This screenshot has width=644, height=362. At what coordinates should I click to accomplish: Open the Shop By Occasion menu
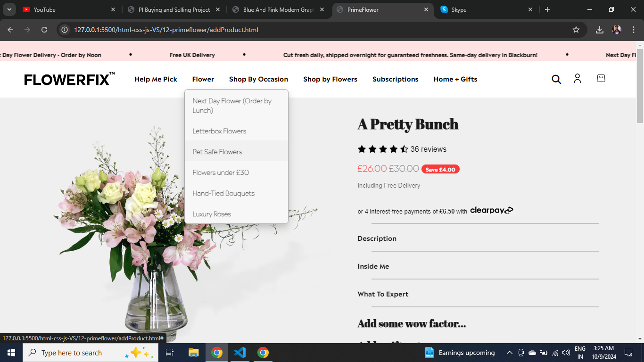tap(258, 79)
